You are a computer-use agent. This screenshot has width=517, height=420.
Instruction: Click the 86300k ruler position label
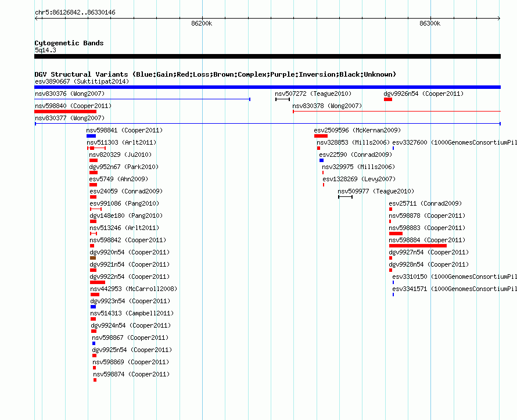click(430, 23)
